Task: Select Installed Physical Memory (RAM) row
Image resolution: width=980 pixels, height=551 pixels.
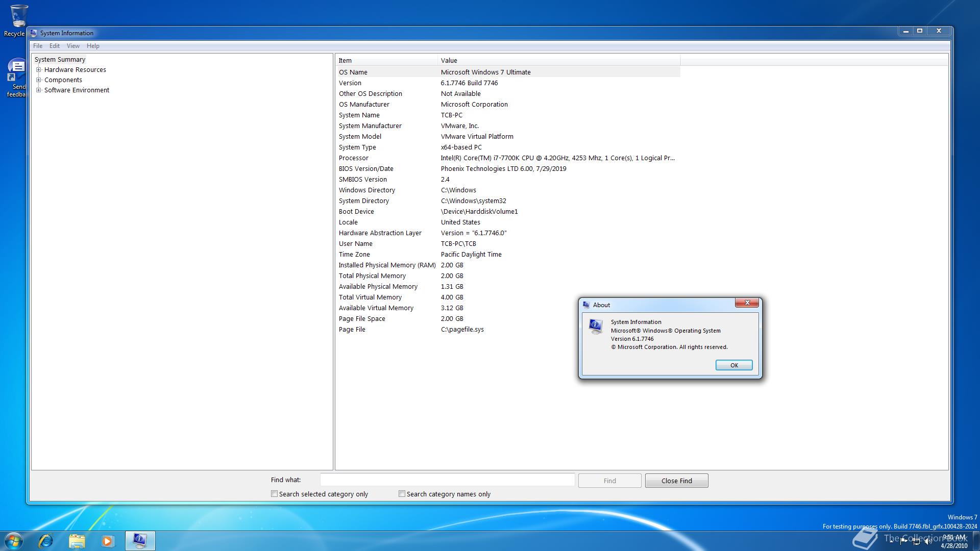Action: [x=508, y=265]
